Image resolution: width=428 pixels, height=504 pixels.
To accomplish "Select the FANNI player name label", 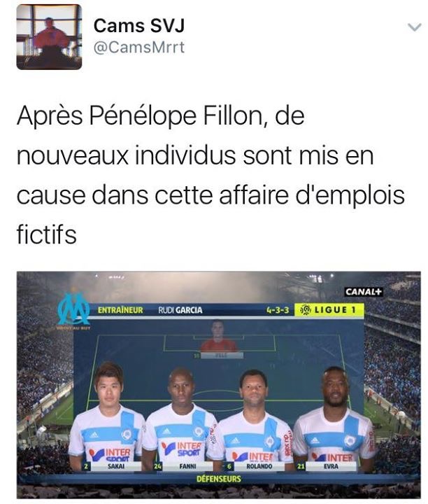I will click(188, 465).
